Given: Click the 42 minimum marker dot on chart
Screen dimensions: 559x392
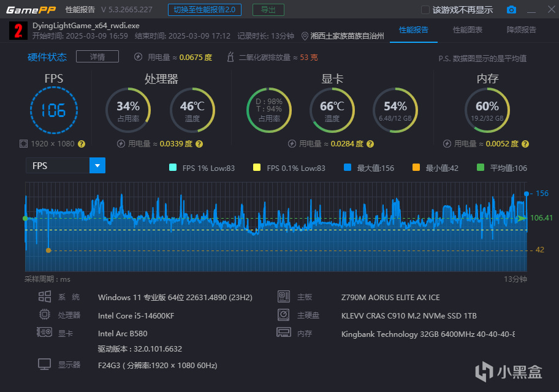Looking at the screenshot, I should click(48, 251).
